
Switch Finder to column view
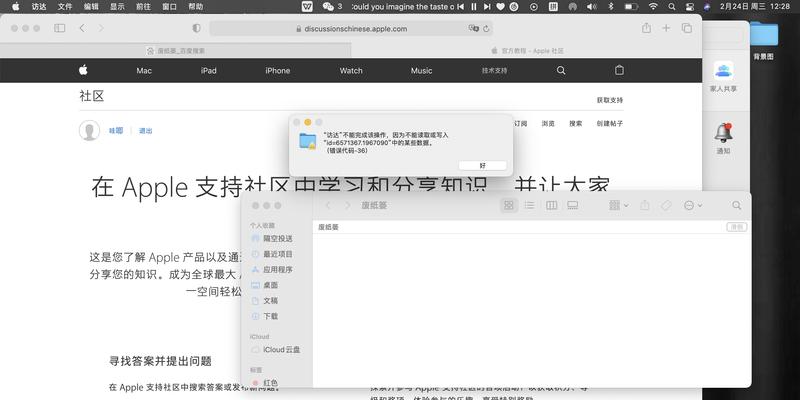[x=552, y=206]
